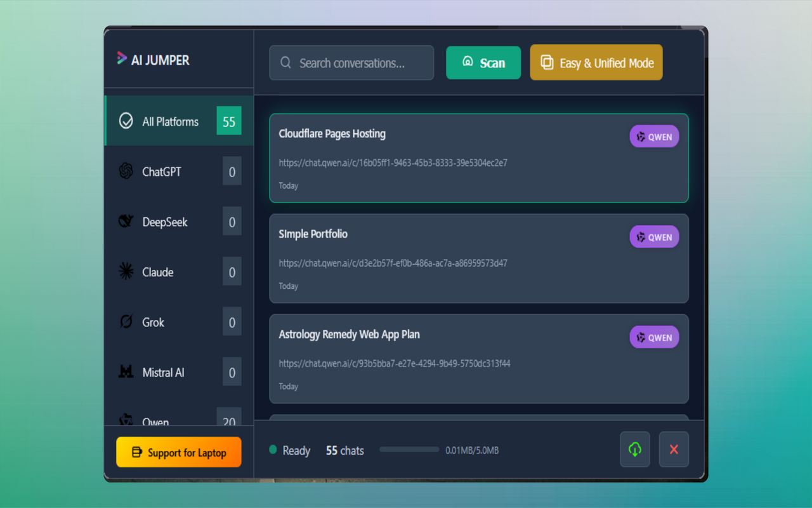
Task: Click QWEN badge on Simple Portfolio
Action: click(x=654, y=237)
